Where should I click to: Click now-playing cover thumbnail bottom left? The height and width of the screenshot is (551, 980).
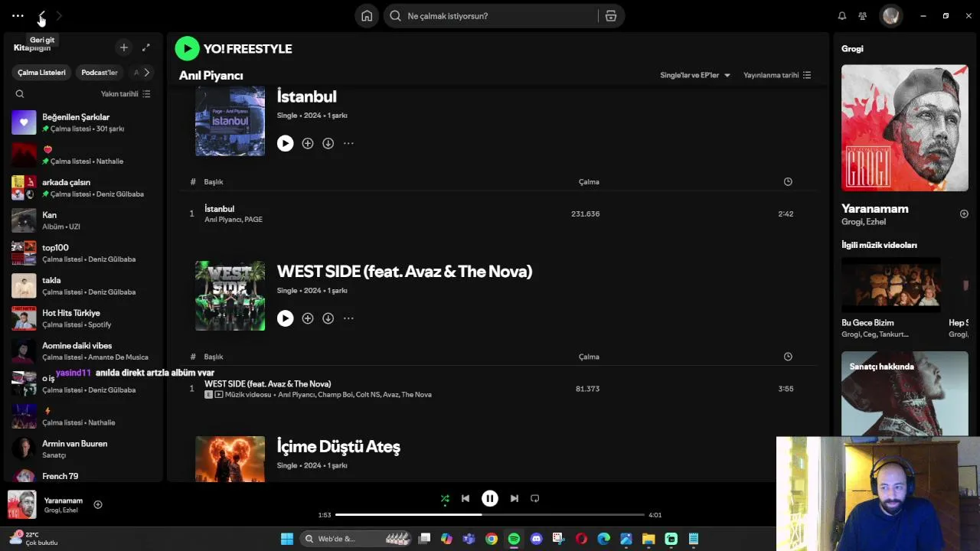(21, 504)
